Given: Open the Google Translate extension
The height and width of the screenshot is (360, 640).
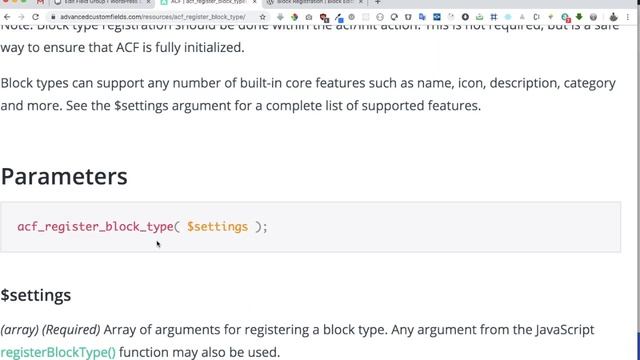Looking at the screenshot, I should (422, 17).
